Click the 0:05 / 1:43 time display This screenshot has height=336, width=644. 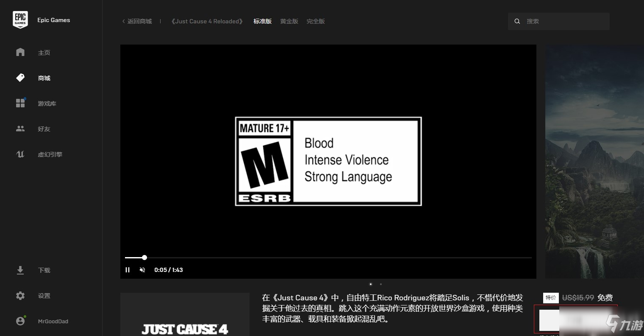[x=169, y=270]
